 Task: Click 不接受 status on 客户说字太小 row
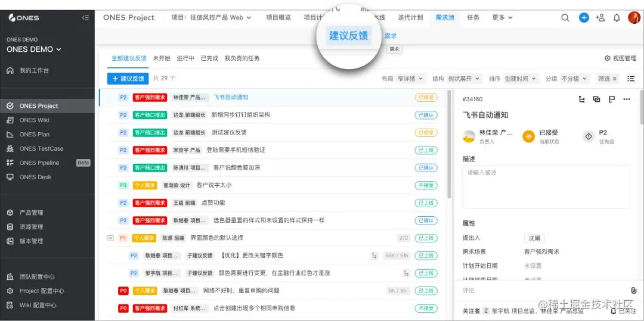(426, 185)
